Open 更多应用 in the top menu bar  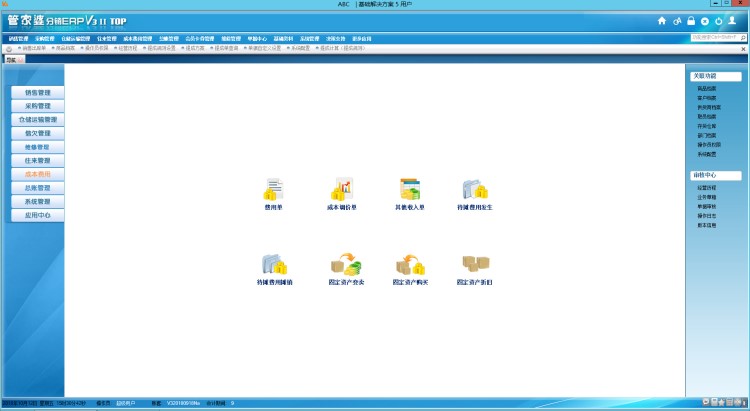362,38
